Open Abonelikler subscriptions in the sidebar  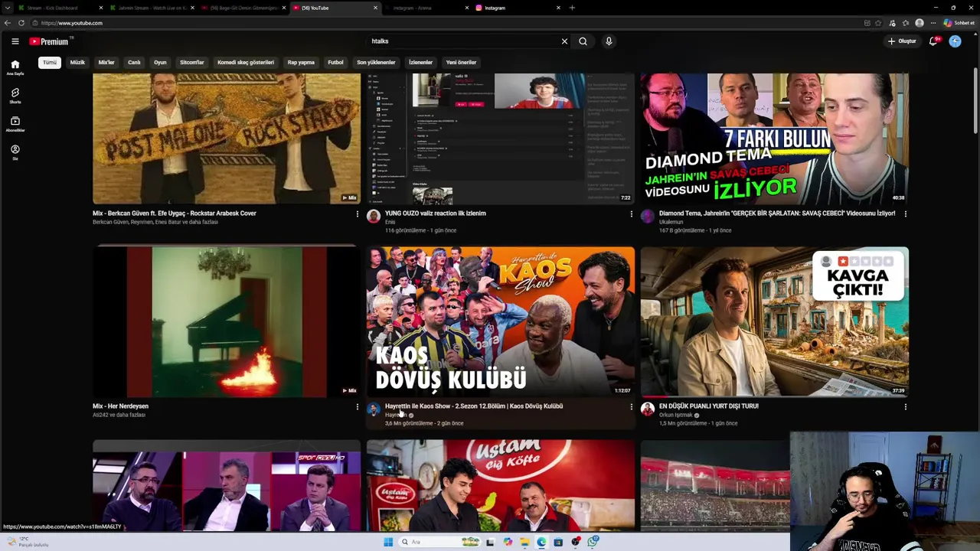click(x=15, y=124)
